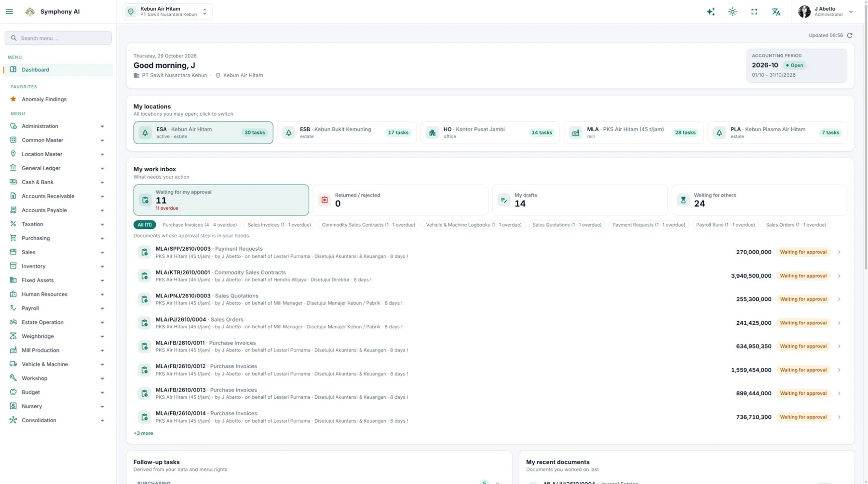Click the Workshop wrench icon
Image resolution: width=868 pixels, height=484 pixels.
click(13, 378)
